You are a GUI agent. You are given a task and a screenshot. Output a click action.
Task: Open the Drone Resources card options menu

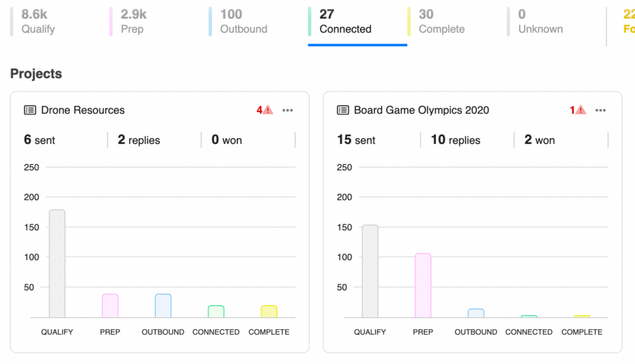[x=287, y=110]
